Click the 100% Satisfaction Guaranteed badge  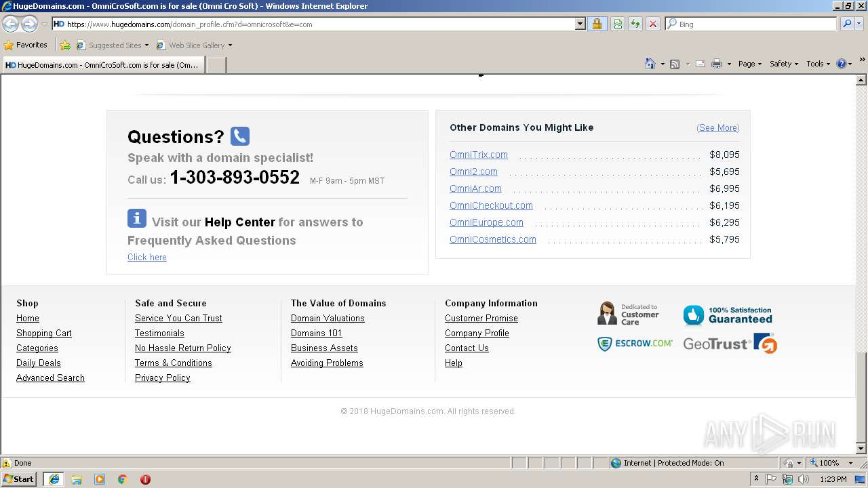tap(728, 315)
